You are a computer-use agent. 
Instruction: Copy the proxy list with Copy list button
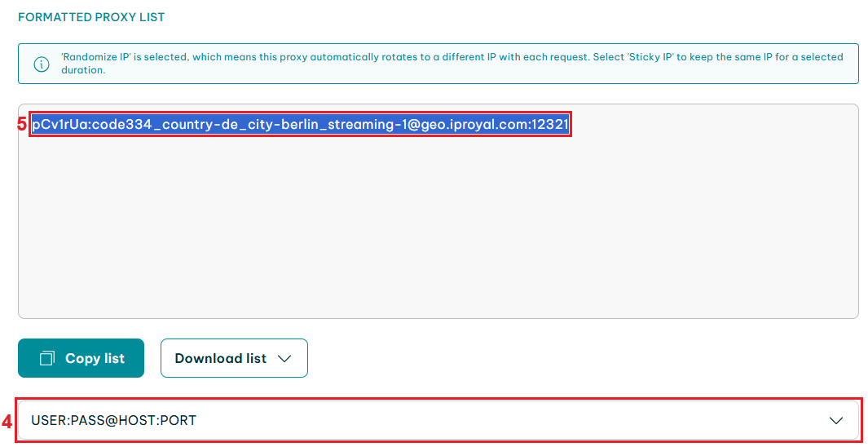click(81, 358)
